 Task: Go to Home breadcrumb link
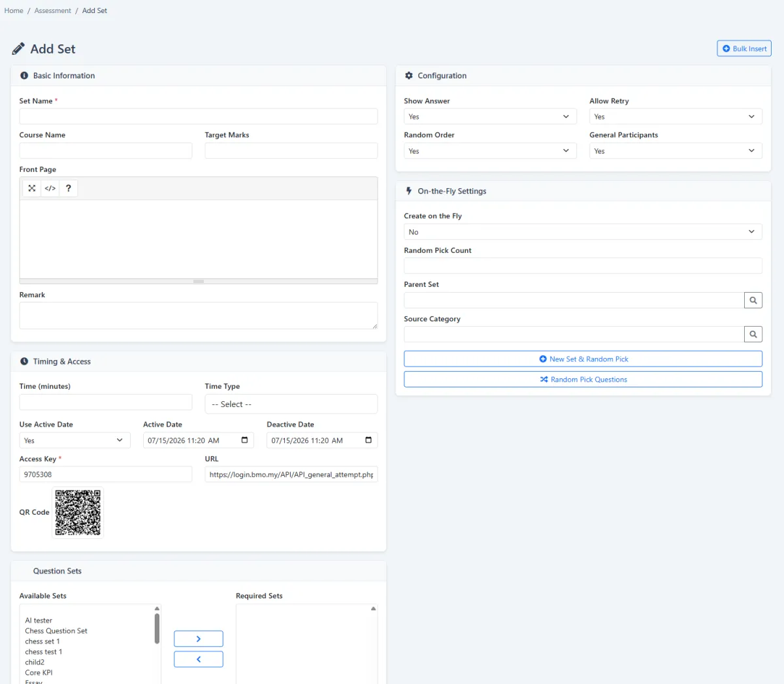point(14,10)
